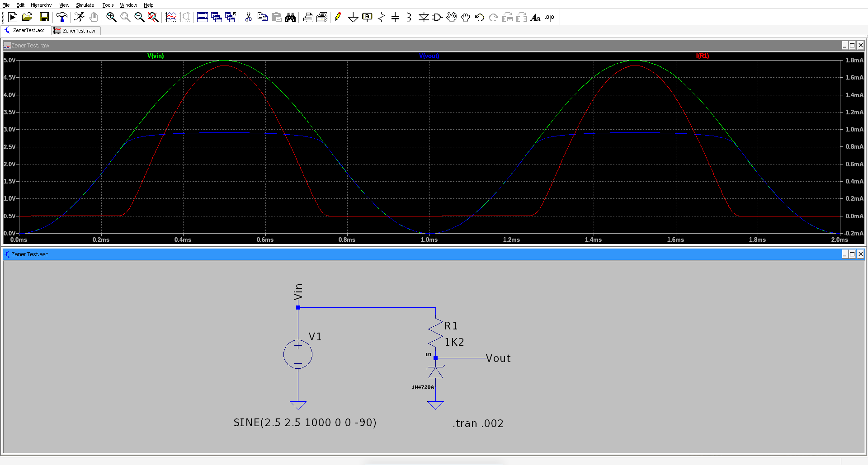Image resolution: width=868 pixels, height=465 pixels.
Task: Open the Control Panel hammer icon
Action: (62, 17)
